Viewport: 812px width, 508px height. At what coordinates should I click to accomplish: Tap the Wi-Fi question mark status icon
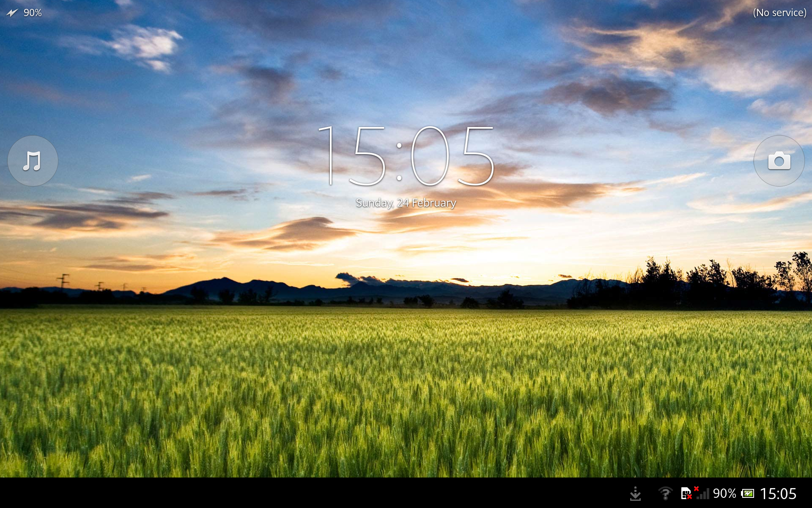pos(665,493)
